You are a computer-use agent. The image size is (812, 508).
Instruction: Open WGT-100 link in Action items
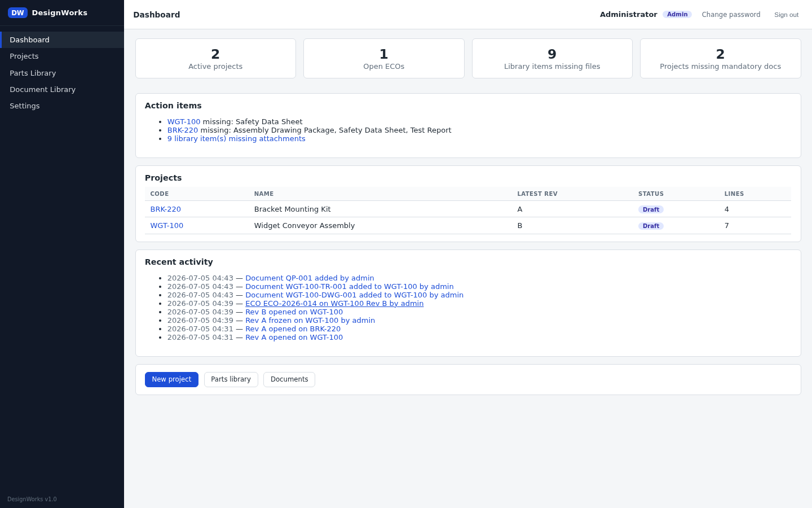click(184, 122)
